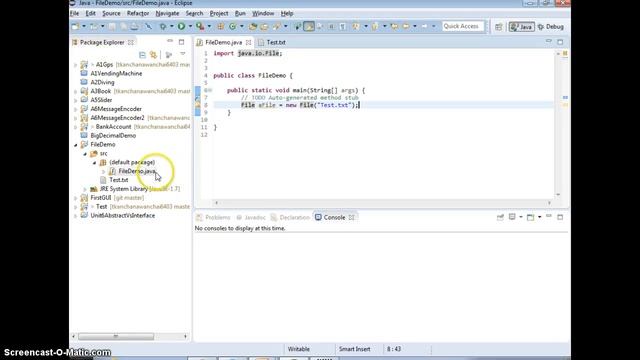
Task: Click the Run Last Tool external tools icon
Action: point(200,27)
